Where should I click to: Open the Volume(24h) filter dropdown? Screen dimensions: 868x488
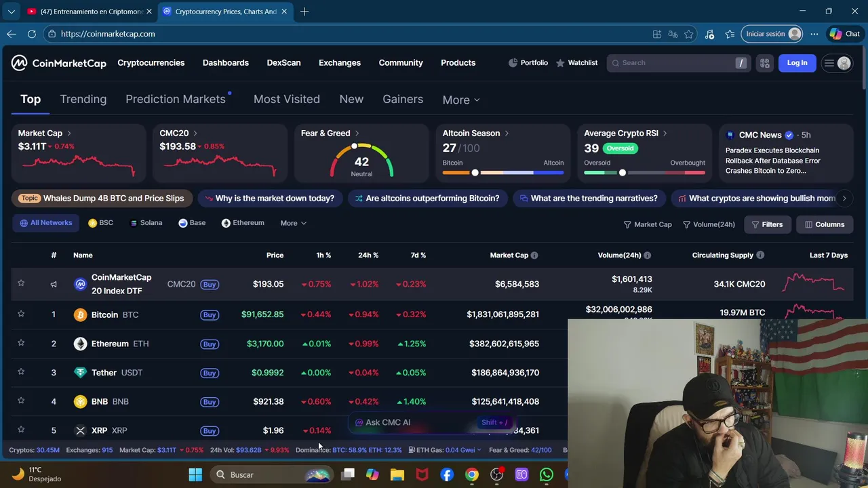(x=709, y=224)
